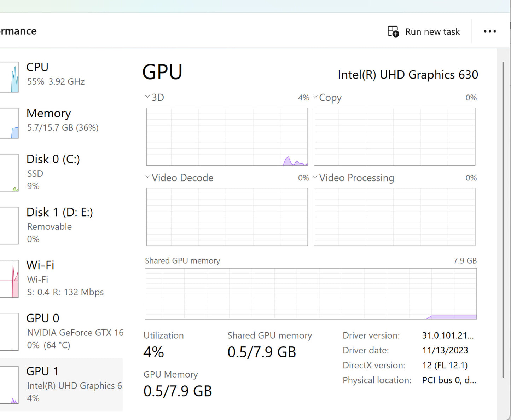Select the GPU 1 graph thumbnail
This screenshot has height=420, width=511.
(x=10, y=385)
